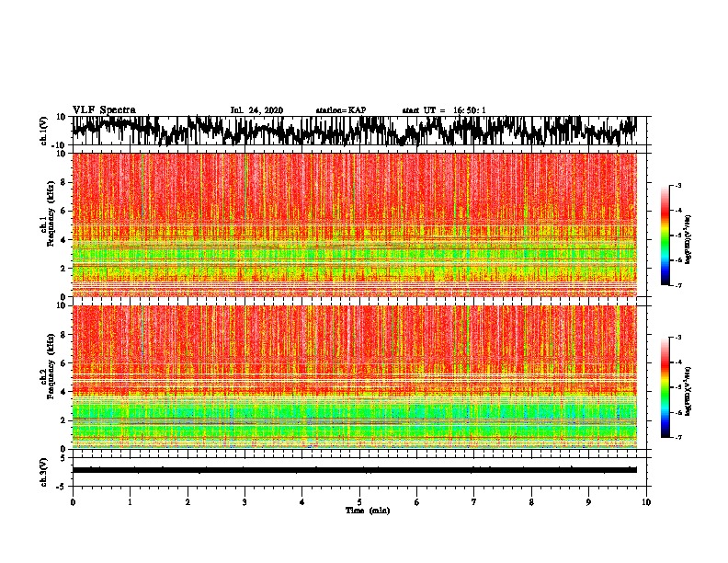Screen dimensions: 728x563
Task: Click the ch.2 spectrogram panel
Action: (354, 377)
